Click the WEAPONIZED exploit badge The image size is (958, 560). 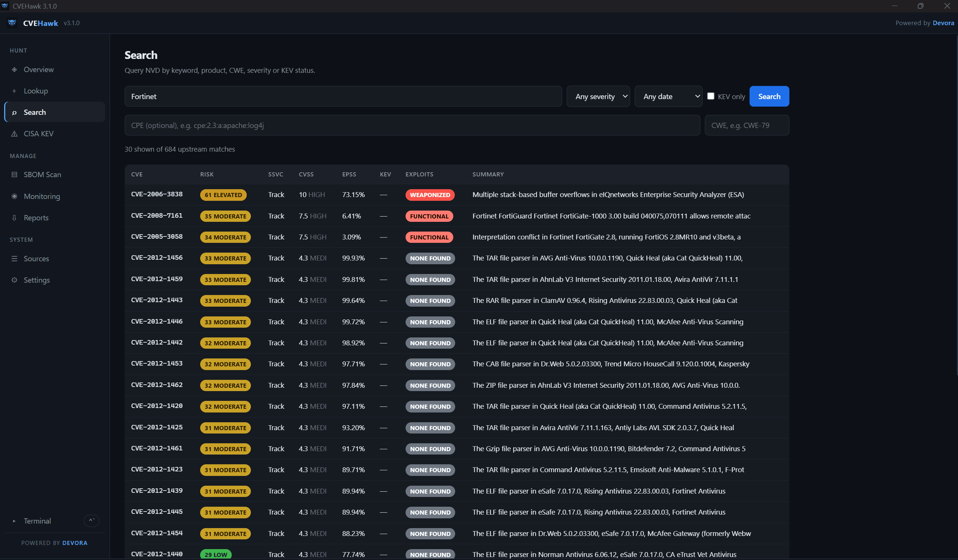(x=430, y=195)
